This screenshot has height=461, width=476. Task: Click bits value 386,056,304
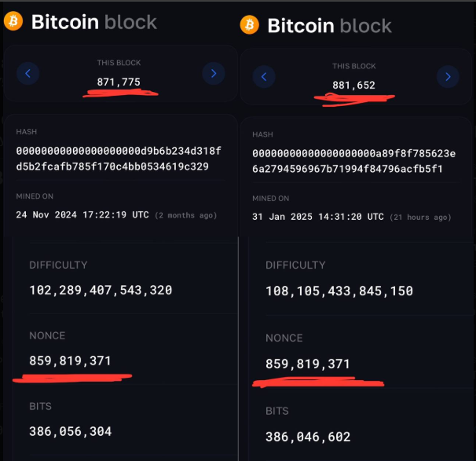coord(71,431)
